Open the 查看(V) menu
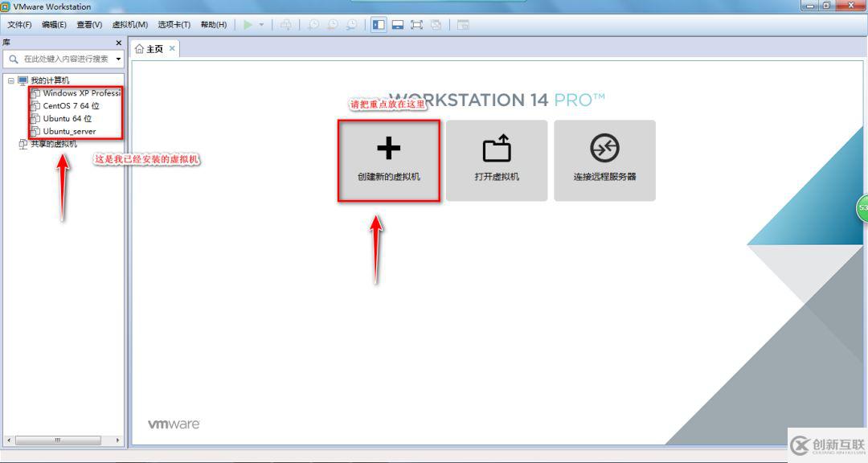 pos(89,25)
